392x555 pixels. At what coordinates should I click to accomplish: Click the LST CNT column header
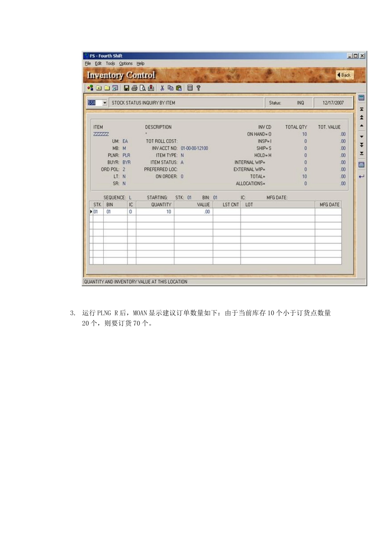point(227,204)
